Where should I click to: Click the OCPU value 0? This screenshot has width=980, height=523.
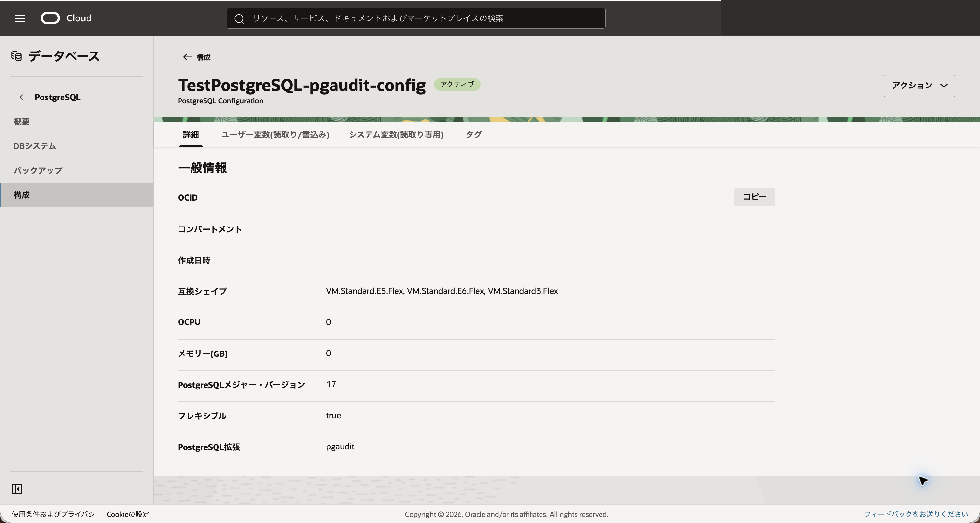click(x=328, y=322)
